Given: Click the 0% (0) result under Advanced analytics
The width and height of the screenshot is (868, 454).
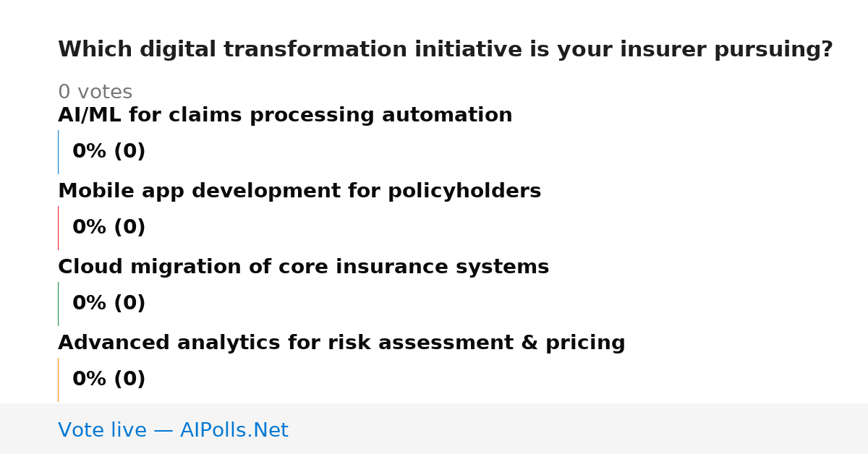Looking at the screenshot, I should coord(109,380).
